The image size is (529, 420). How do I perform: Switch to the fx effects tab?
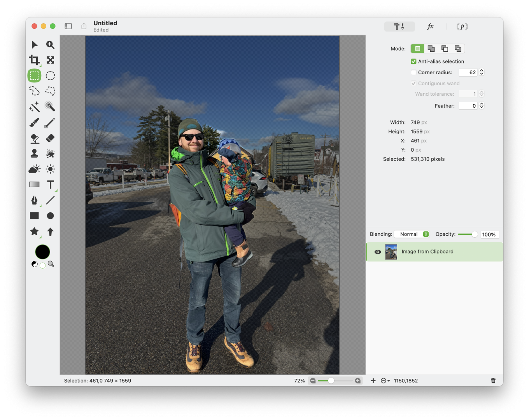pyautogui.click(x=430, y=26)
